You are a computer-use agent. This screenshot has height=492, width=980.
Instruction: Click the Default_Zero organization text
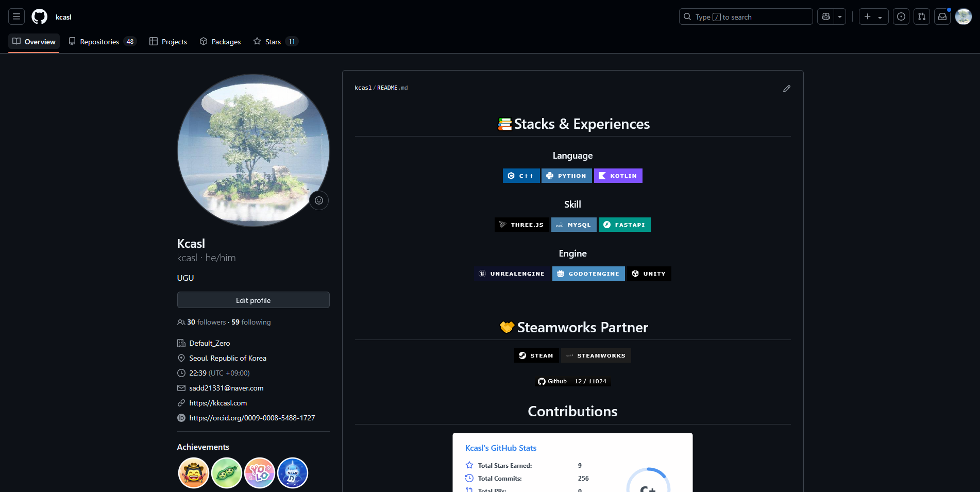pyautogui.click(x=210, y=343)
